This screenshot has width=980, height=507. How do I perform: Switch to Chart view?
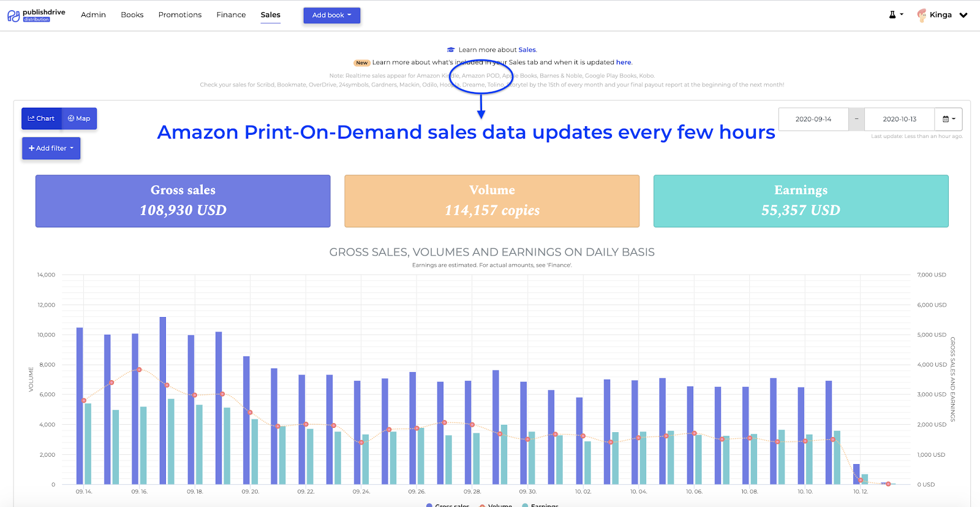click(x=42, y=118)
